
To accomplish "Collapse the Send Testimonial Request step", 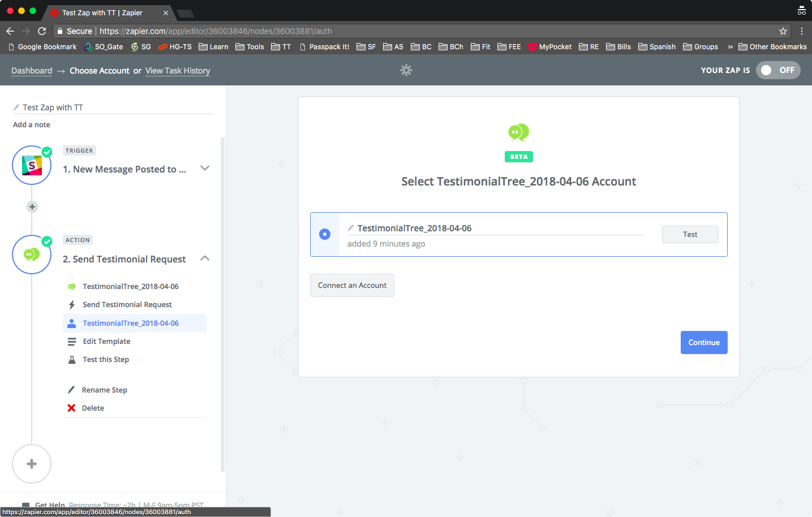I will pos(205,258).
